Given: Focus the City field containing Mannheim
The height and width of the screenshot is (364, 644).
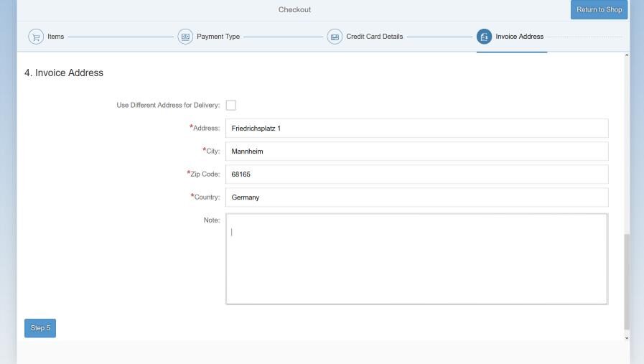Looking at the screenshot, I should [416, 151].
